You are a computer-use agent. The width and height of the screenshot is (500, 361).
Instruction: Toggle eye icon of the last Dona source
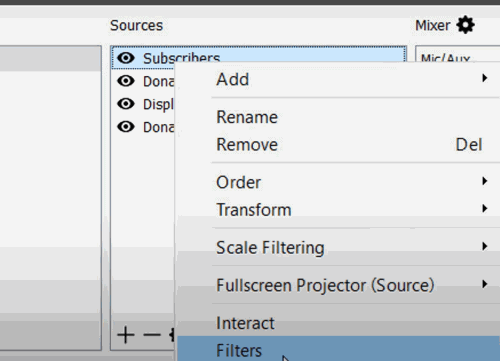(126, 127)
